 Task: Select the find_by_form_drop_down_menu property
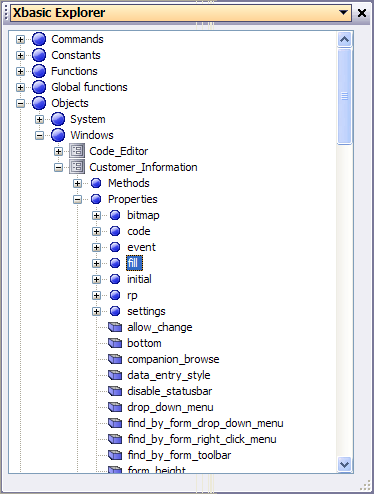[205, 423]
